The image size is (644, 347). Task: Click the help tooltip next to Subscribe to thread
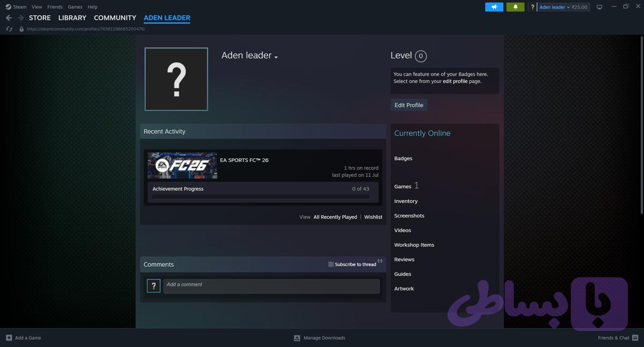point(380,261)
